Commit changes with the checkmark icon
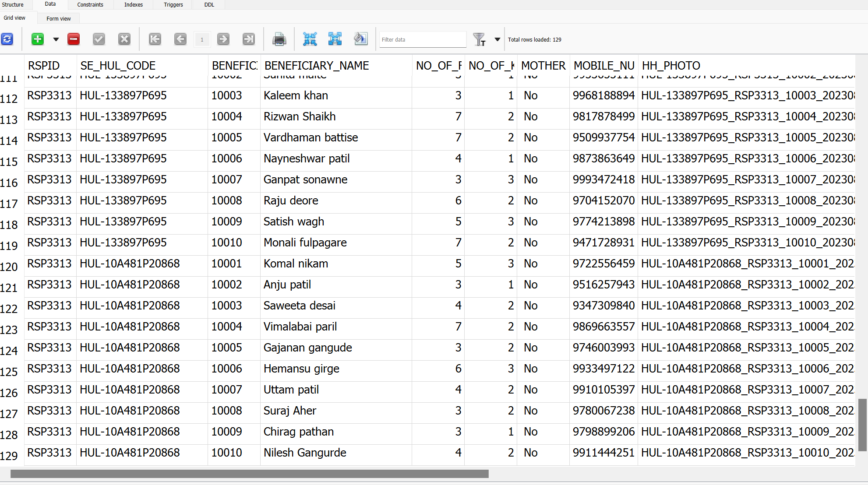The image size is (868, 485). [x=99, y=39]
